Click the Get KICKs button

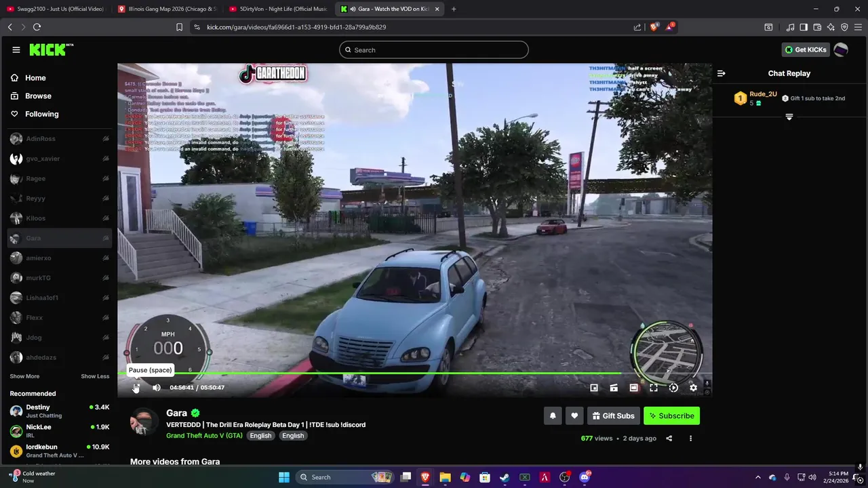point(806,49)
